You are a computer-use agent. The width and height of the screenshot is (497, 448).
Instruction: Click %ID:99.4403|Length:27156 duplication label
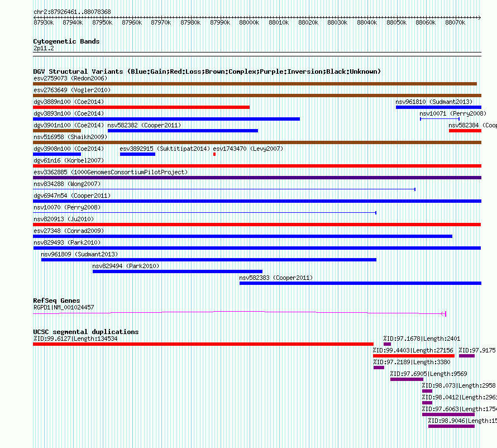point(413,350)
